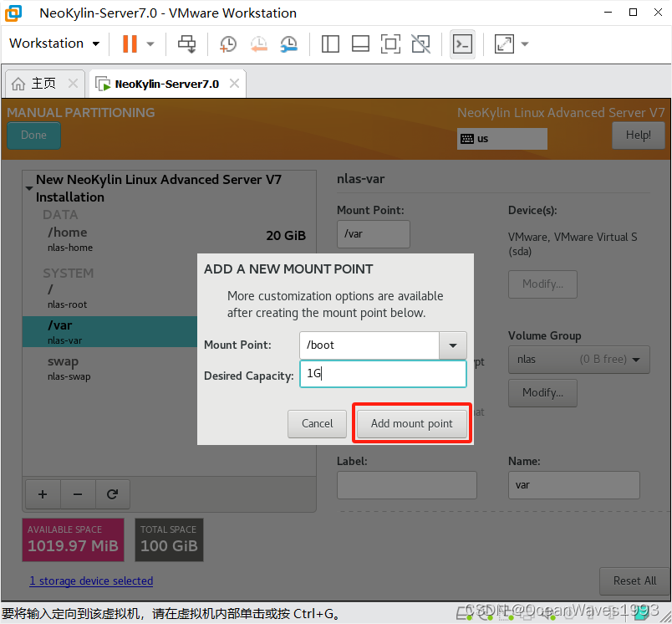Pause the virtual machine with the pause icon
The image size is (672, 624).
click(130, 43)
